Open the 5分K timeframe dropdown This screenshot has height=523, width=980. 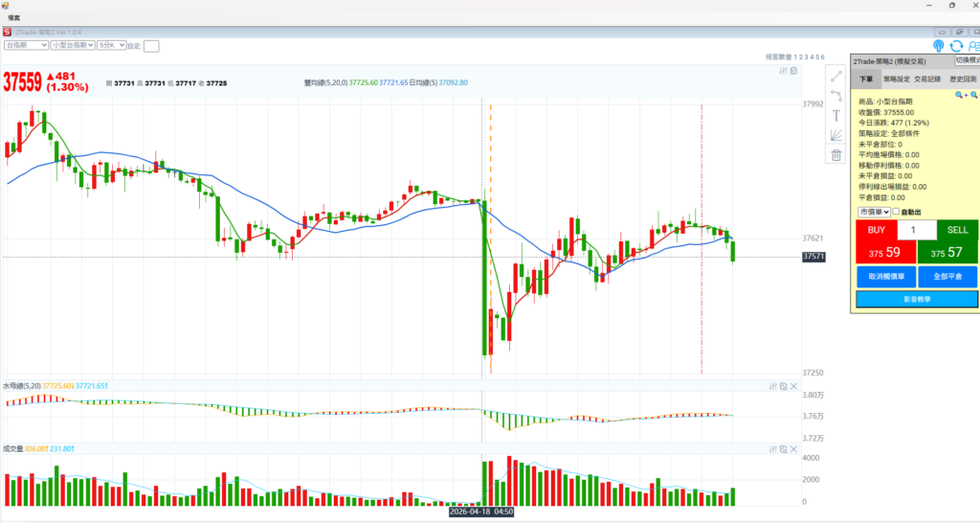pos(111,45)
